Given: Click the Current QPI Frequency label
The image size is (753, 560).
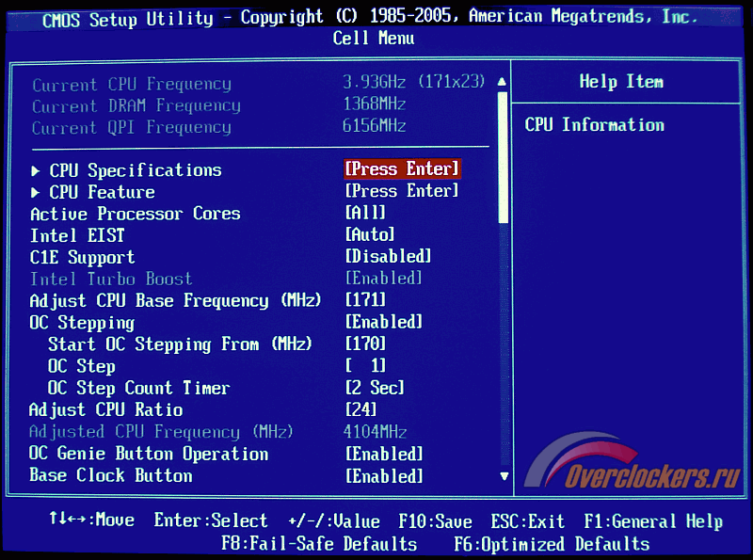Looking at the screenshot, I should [x=132, y=128].
